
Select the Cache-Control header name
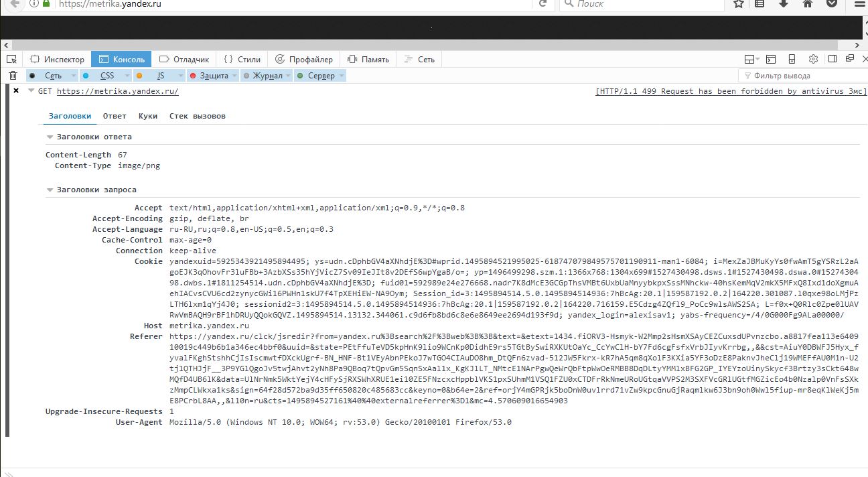click(132, 240)
